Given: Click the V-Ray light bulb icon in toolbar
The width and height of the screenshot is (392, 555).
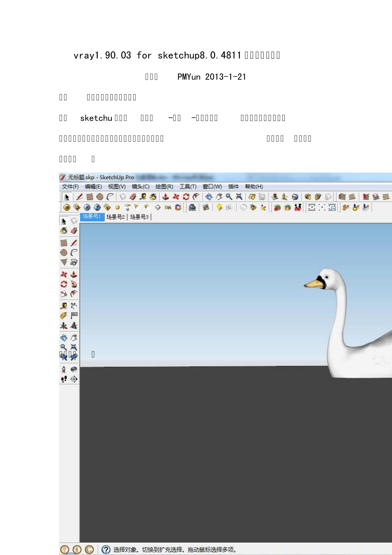Looking at the screenshot, I should click(220, 207).
